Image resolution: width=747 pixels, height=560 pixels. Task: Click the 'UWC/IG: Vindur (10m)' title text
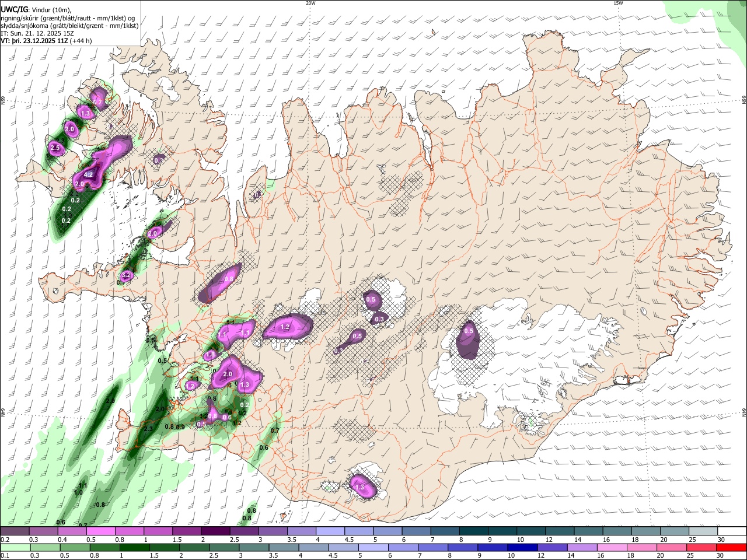[x=36, y=10]
